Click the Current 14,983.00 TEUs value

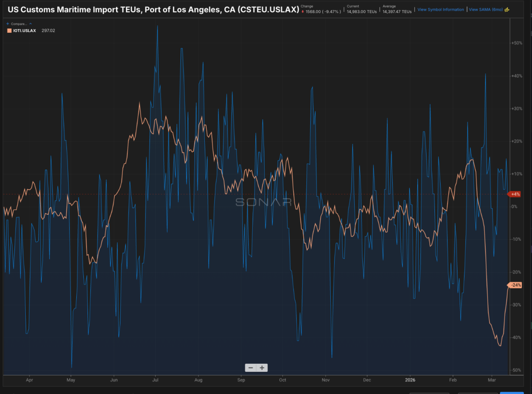coord(361,12)
